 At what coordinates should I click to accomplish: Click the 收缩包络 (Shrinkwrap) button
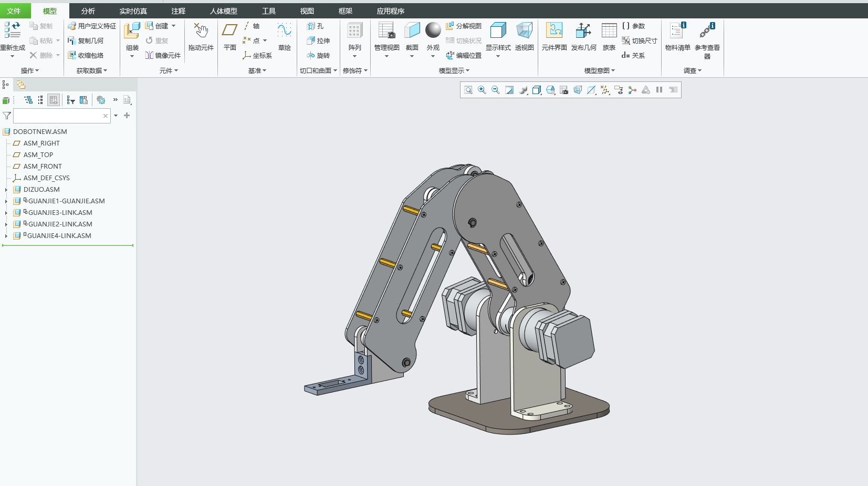(86, 55)
